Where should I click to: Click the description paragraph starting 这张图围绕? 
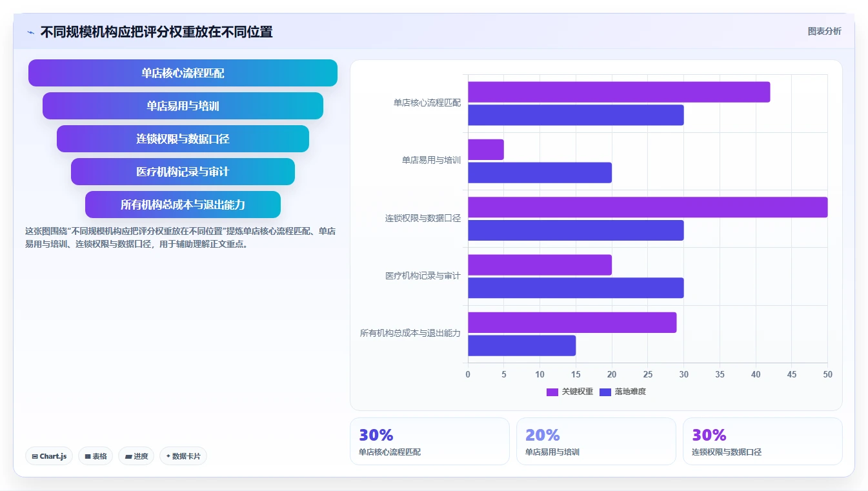pos(180,237)
